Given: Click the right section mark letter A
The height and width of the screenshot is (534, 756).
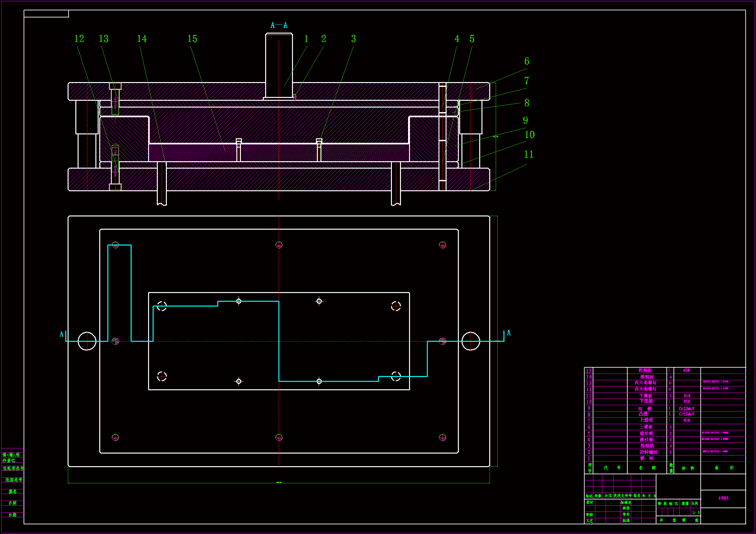Looking at the screenshot, I should pyautogui.click(x=509, y=333).
